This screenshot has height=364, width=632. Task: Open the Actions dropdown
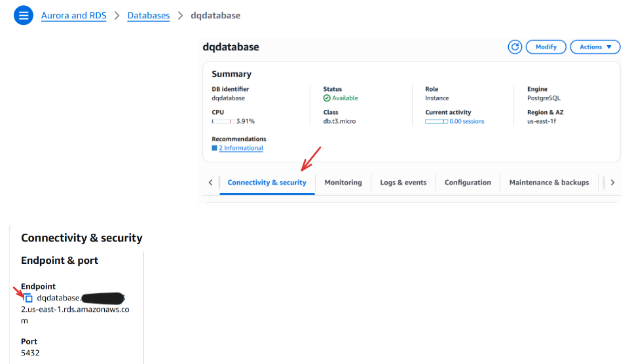(595, 46)
